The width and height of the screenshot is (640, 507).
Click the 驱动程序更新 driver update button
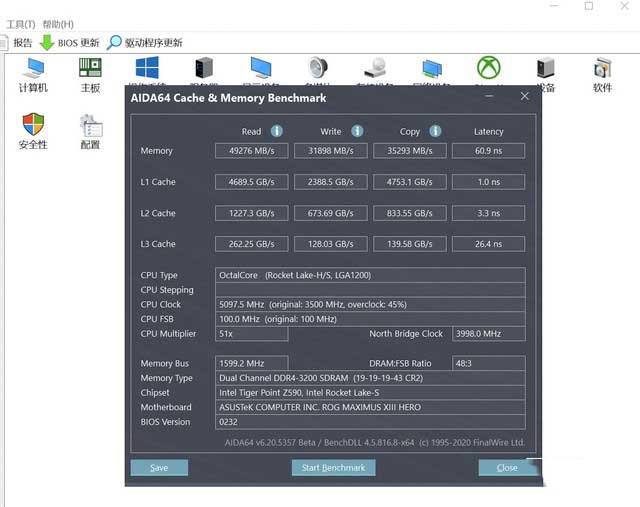145,43
